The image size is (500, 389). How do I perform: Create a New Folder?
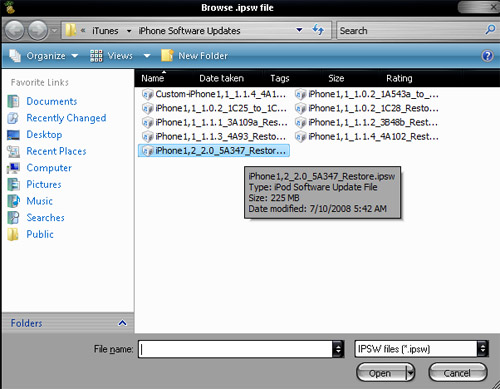tap(195, 56)
